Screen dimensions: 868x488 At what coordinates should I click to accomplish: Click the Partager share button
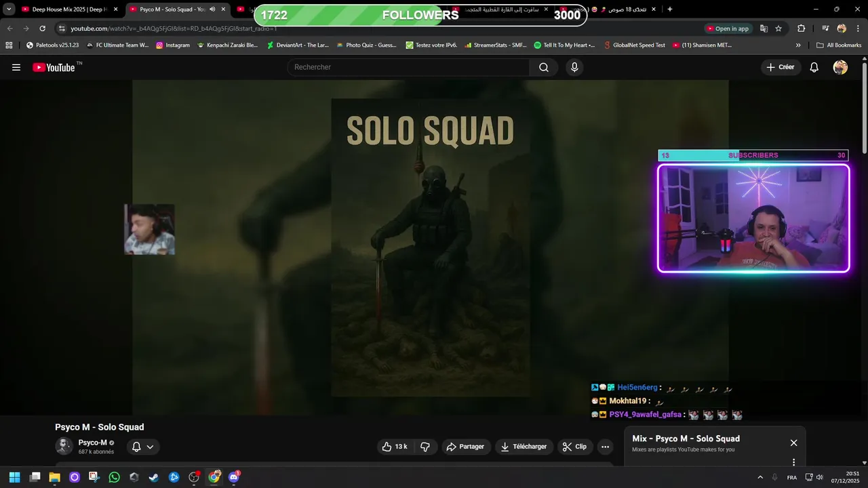click(x=466, y=447)
